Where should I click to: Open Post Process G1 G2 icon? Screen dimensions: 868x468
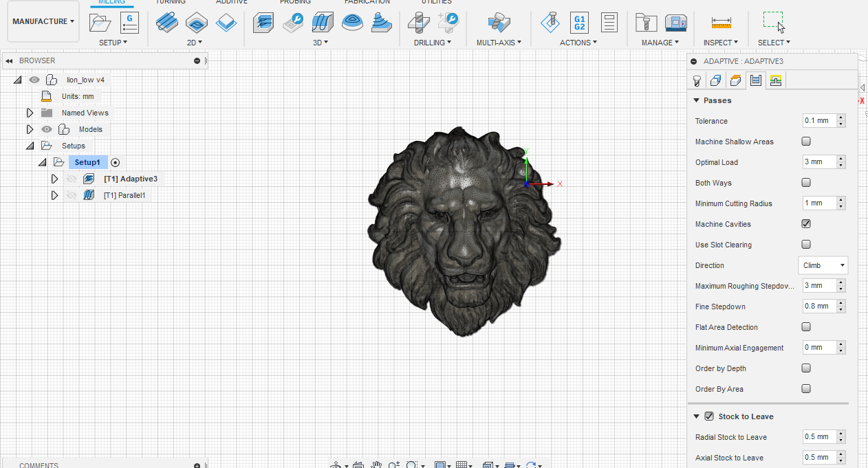coord(580,23)
